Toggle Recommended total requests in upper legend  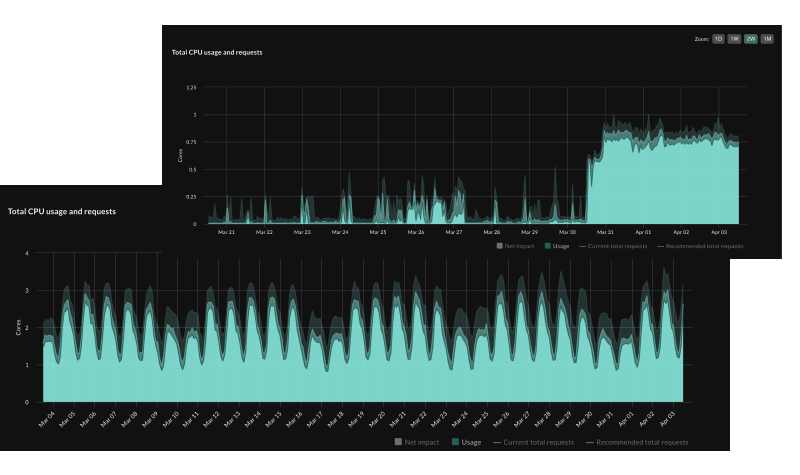point(701,246)
